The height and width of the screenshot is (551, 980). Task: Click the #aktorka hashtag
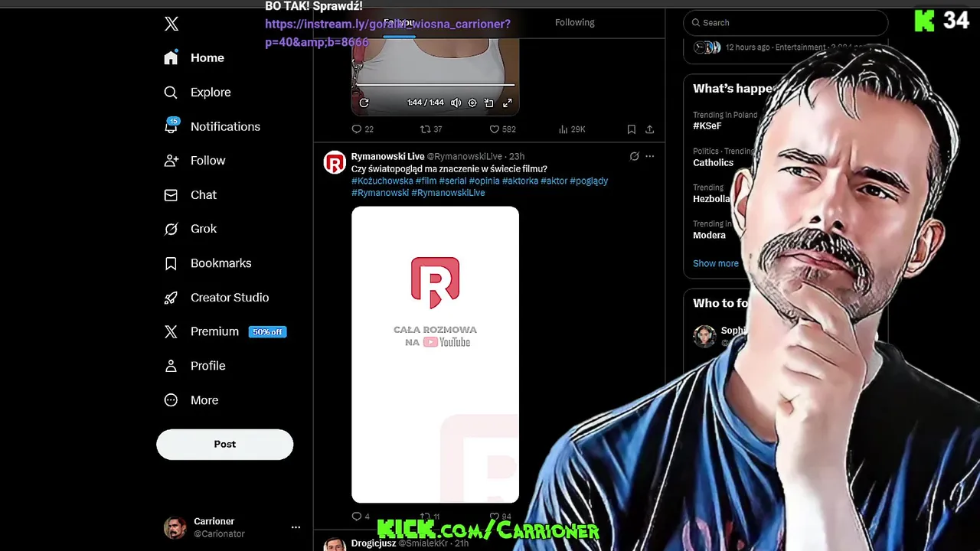520,181
